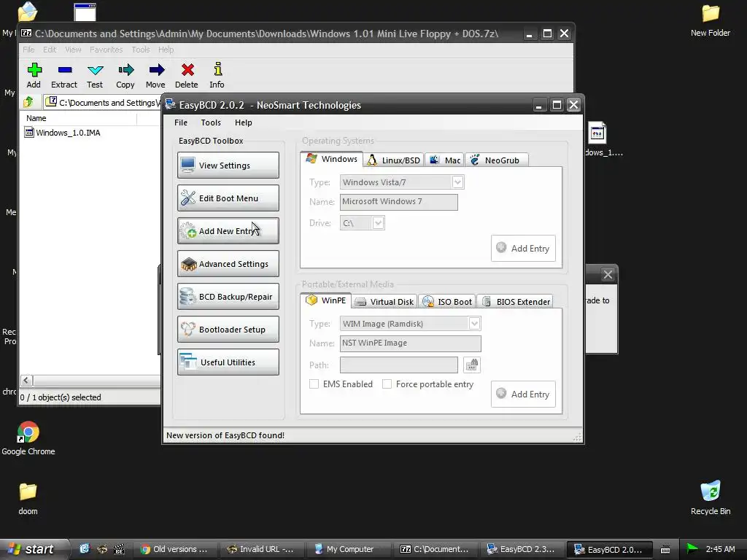Select Windows_1.0.IMA file in 7-Zip list
747x560 pixels.
63,133
